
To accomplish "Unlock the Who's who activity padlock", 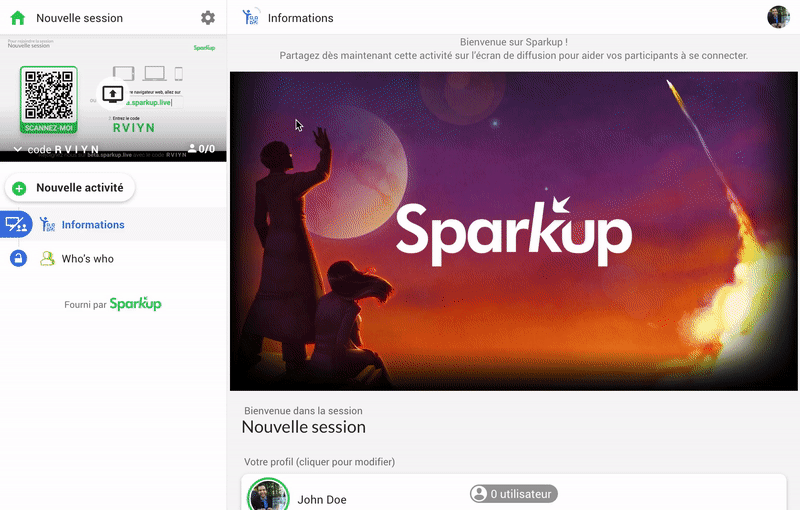I will [18, 258].
